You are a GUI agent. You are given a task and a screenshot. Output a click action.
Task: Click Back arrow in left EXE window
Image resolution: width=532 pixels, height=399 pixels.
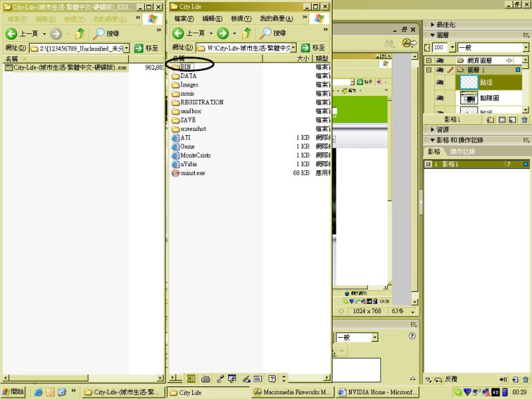[x=11, y=34]
